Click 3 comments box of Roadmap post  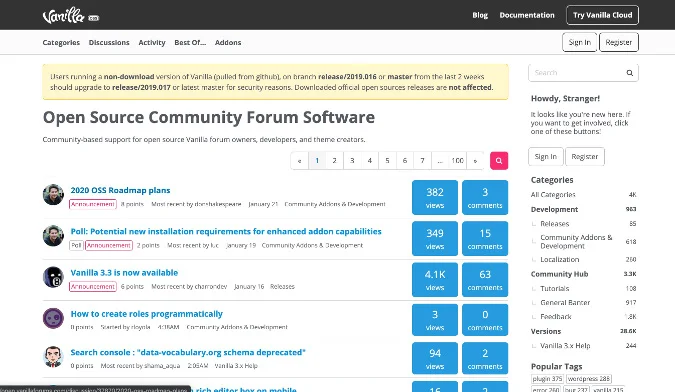pos(485,198)
